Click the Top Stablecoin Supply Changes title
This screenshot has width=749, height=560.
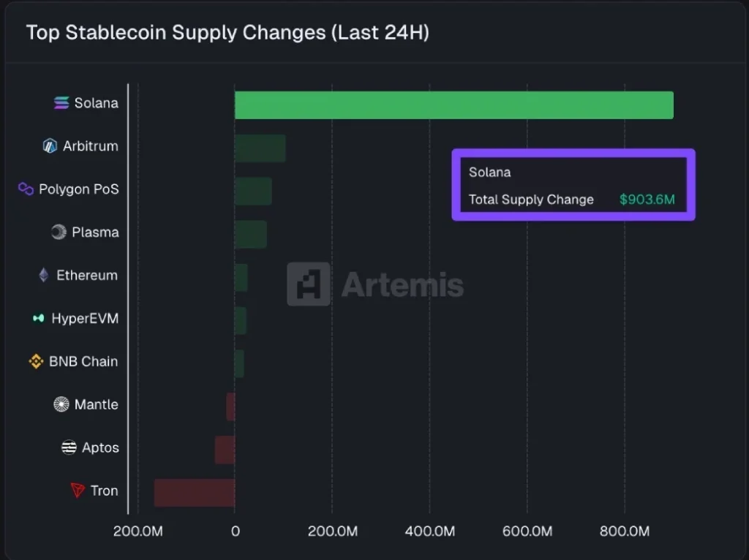coord(227,33)
